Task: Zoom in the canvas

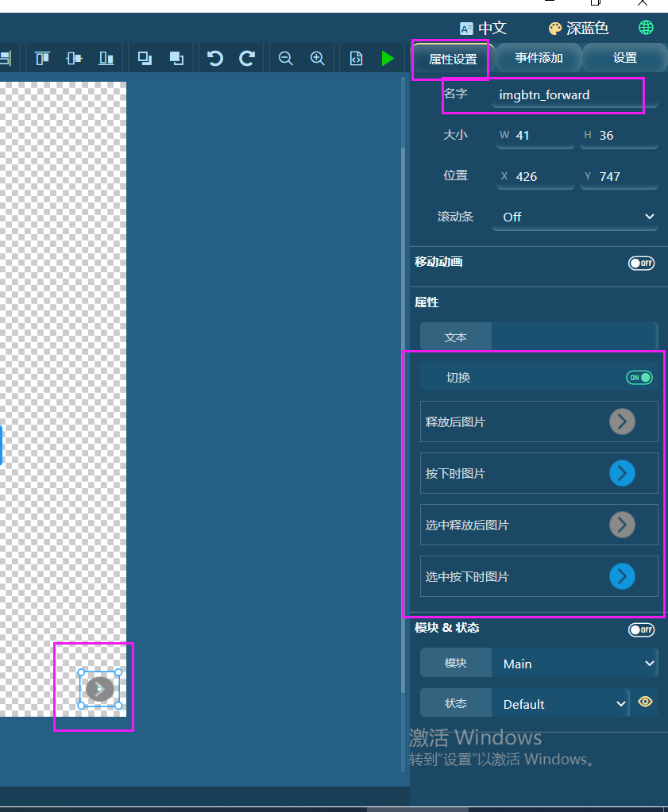Action: tap(317, 58)
